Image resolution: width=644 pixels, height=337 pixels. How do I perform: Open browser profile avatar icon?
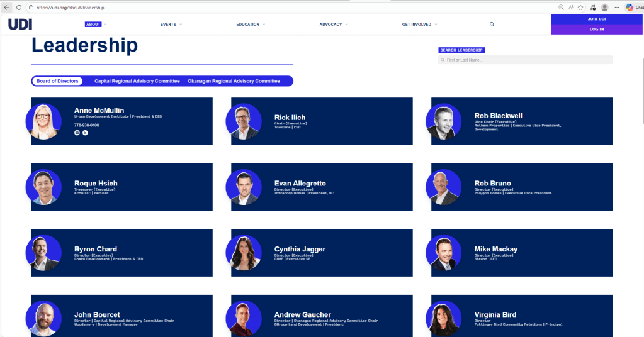[x=605, y=7]
